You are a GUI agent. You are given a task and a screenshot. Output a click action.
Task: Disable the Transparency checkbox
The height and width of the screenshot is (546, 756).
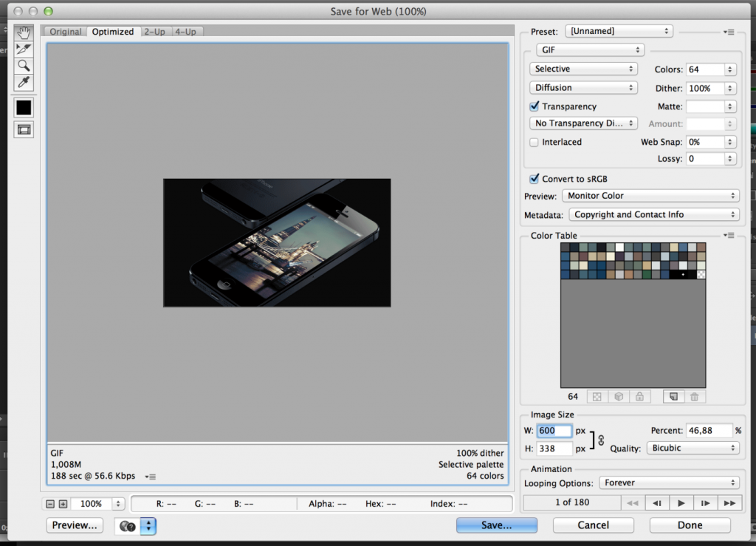pyautogui.click(x=534, y=106)
